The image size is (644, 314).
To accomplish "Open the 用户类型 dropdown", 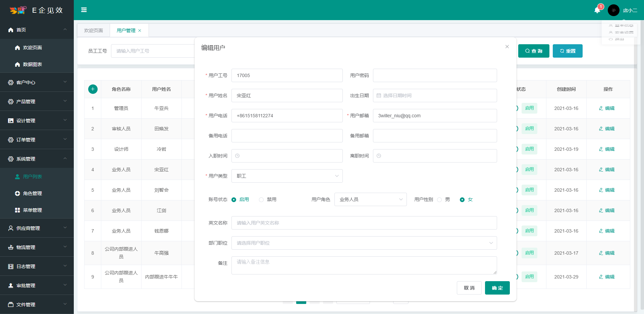I will (x=287, y=176).
